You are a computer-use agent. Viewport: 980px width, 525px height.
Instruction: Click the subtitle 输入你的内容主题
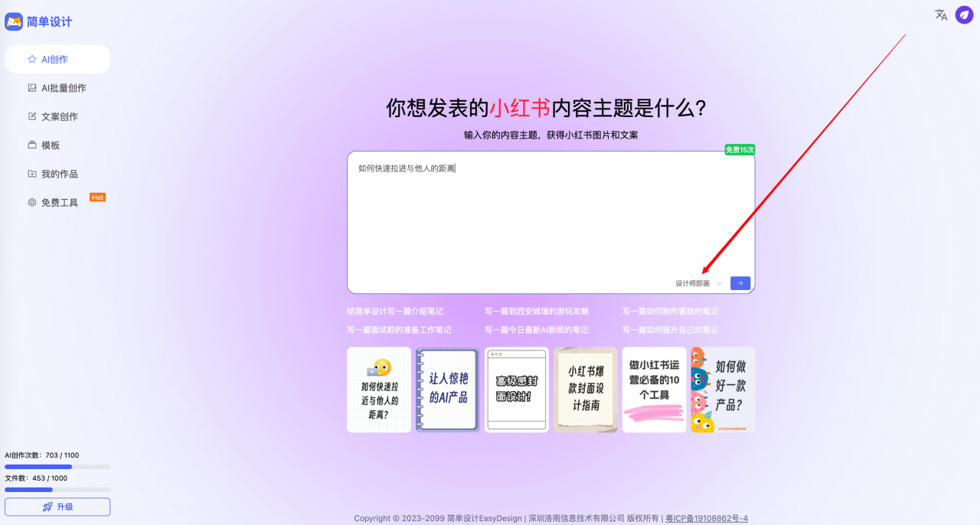pos(550,135)
